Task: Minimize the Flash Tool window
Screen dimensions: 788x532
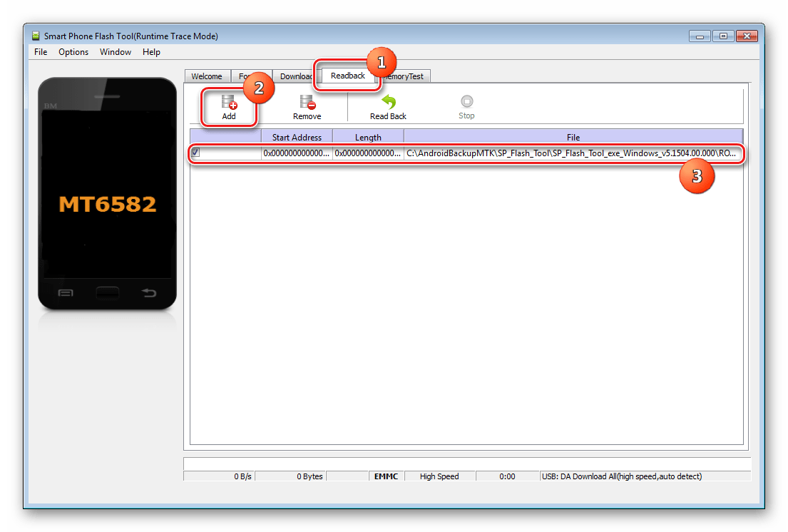Action: point(699,36)
